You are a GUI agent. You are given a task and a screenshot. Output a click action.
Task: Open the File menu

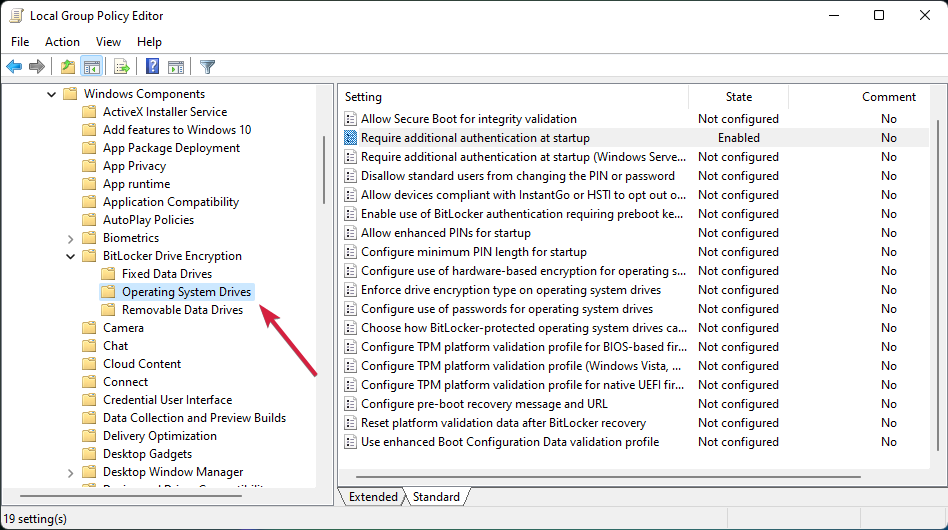pyautogui.click(x=20, y=42)
